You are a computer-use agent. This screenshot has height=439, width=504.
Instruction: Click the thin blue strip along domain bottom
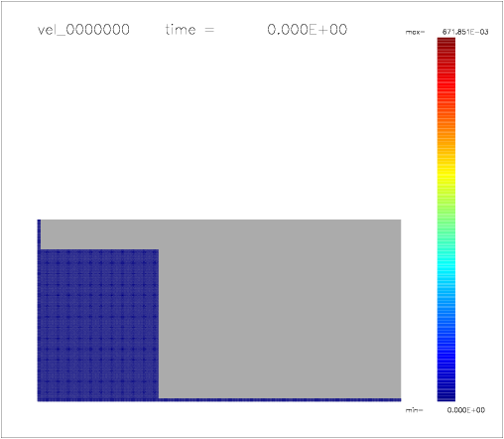(x=280, y=400)
